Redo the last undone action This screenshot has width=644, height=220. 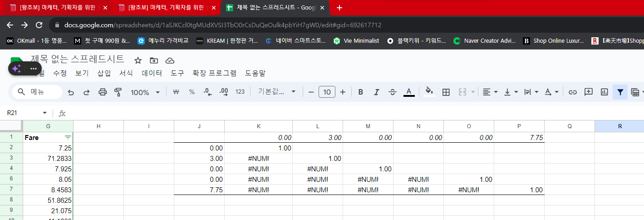86,92
